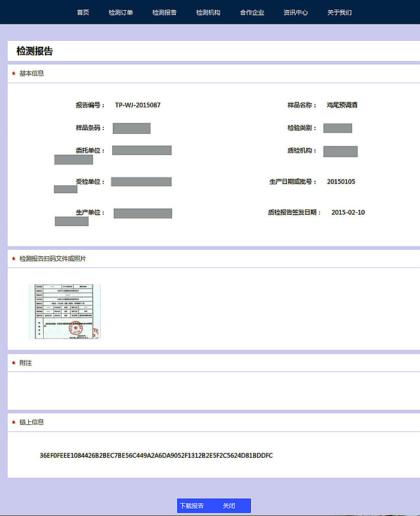Open the 检测机构 navigation item
Image resolution: width=420 pixels, height=516 pixels.
pyautogui.click(x=208, y=13)
